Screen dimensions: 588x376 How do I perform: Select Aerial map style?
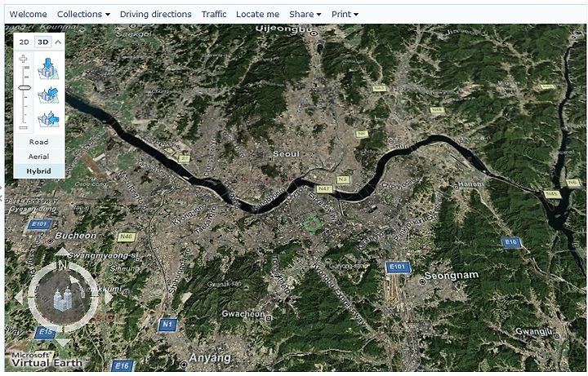point(39,157)
